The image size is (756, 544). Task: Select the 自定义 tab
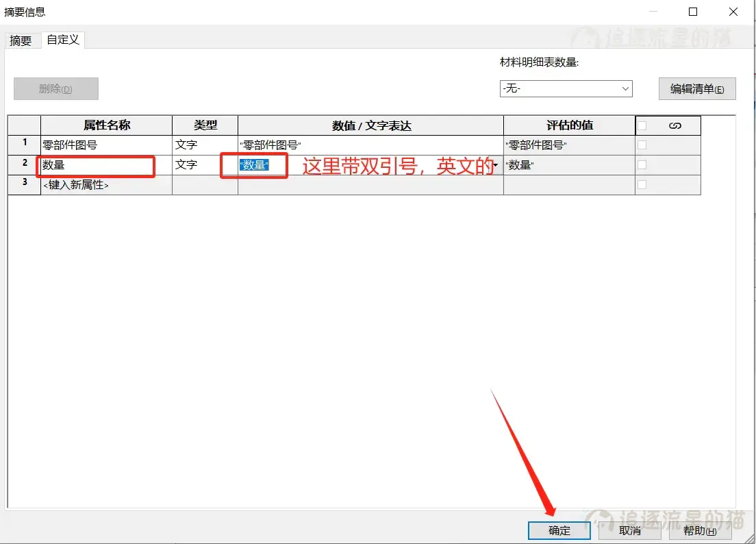pyautogui.click(x=62, y=40)
